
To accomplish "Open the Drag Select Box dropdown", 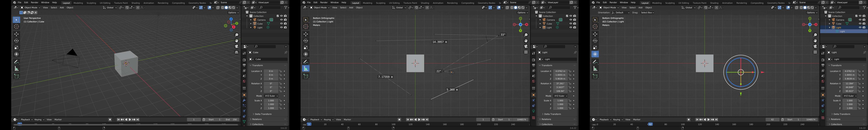I will pos(647,12).
